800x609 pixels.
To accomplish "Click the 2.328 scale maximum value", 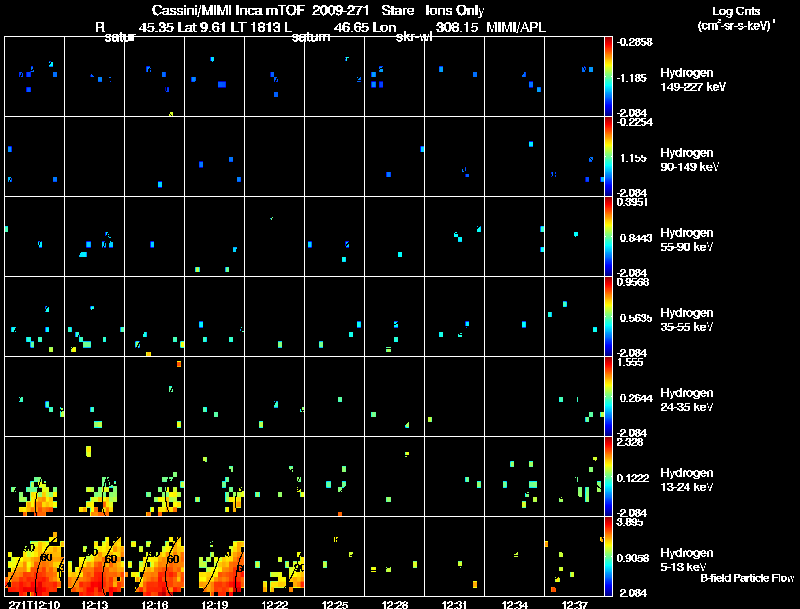I will coord(630,442).
